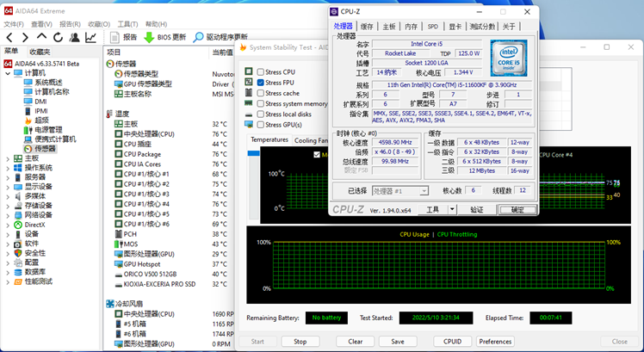
Task: Open the 工具 dropdown arrow in CPU-Z
Action: (x=452, y=210)
